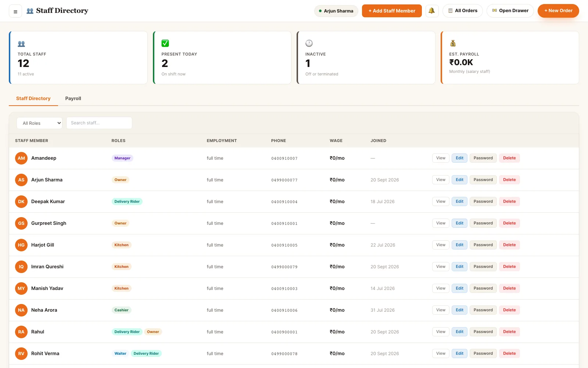Click Neha Arora's NA avatar
This screenshot has width=588, height=368.
21,310
